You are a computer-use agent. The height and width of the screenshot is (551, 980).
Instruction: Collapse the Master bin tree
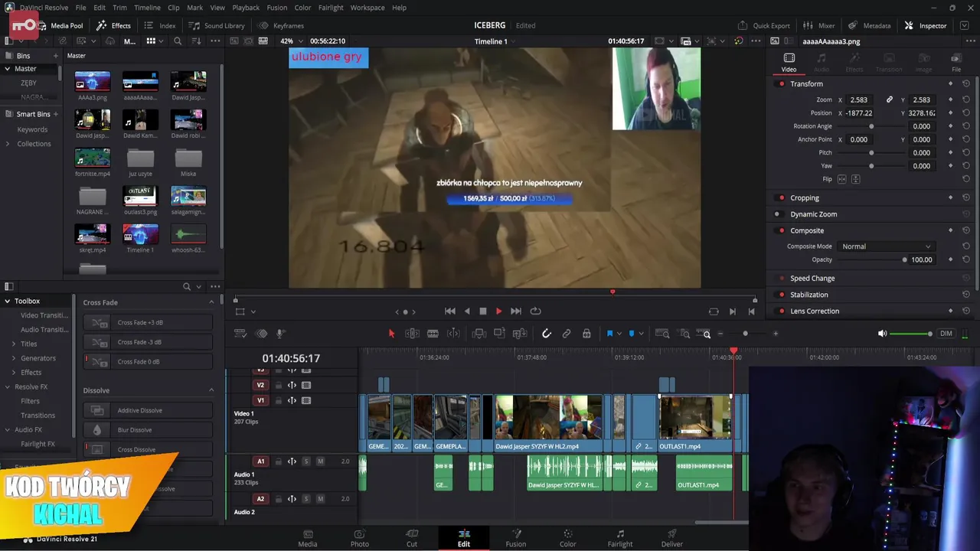[x=8, y=69]
